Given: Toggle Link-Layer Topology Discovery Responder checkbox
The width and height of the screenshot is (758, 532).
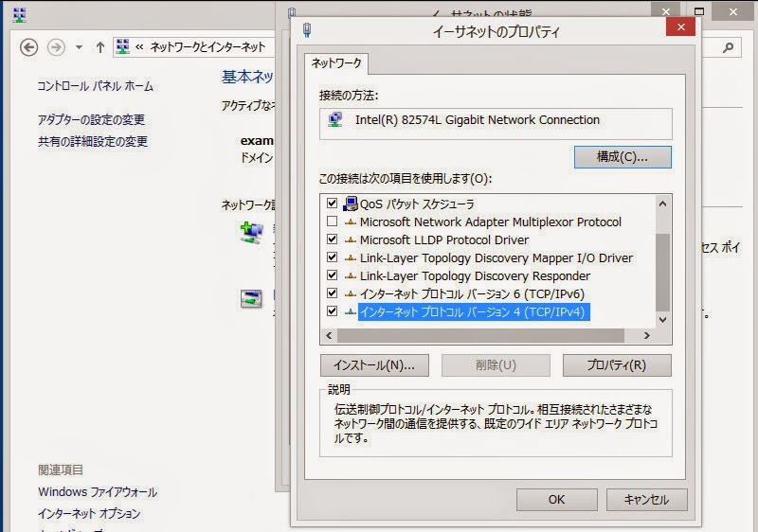Looking at the screenshot, I should (332, 275).
